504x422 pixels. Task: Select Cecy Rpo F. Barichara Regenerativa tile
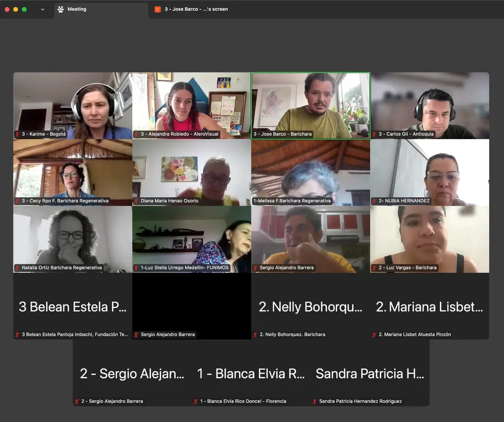click(73, 172)
